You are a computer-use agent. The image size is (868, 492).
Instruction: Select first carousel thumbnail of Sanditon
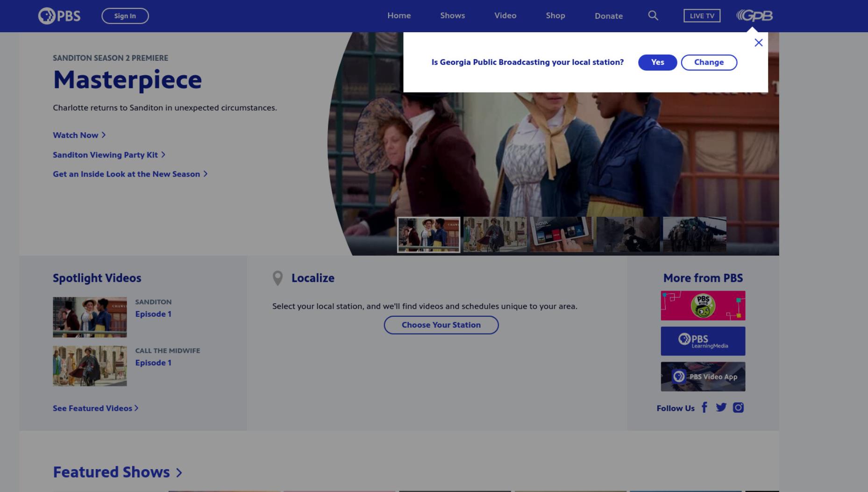coord(428,235)
